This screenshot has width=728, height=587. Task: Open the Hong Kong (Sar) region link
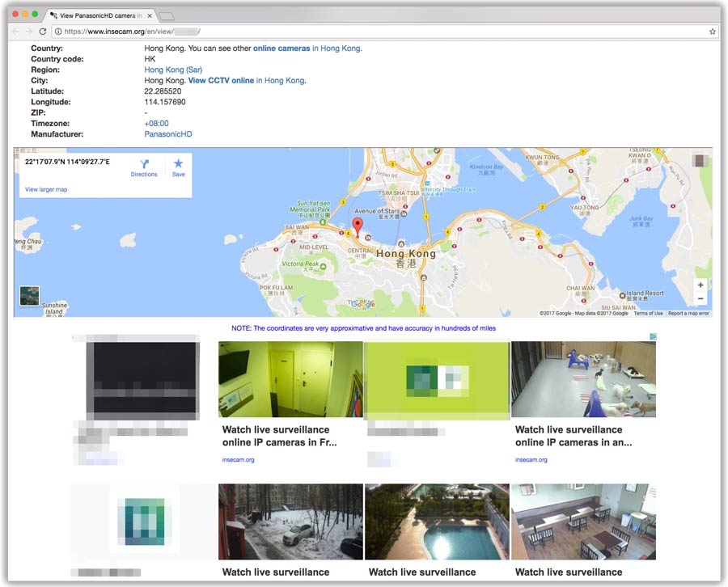173,70
